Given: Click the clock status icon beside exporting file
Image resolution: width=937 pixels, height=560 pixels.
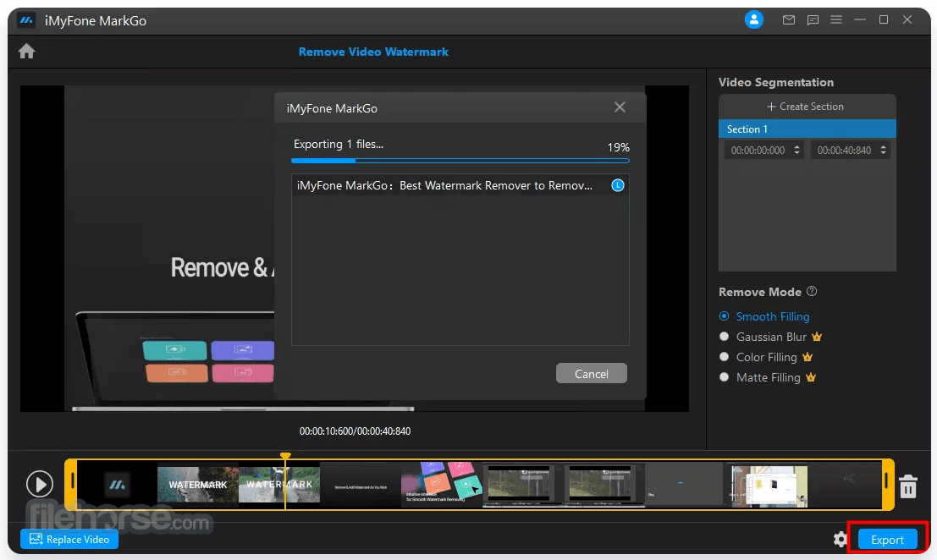Looking at the screenshot, I should 618,185.
